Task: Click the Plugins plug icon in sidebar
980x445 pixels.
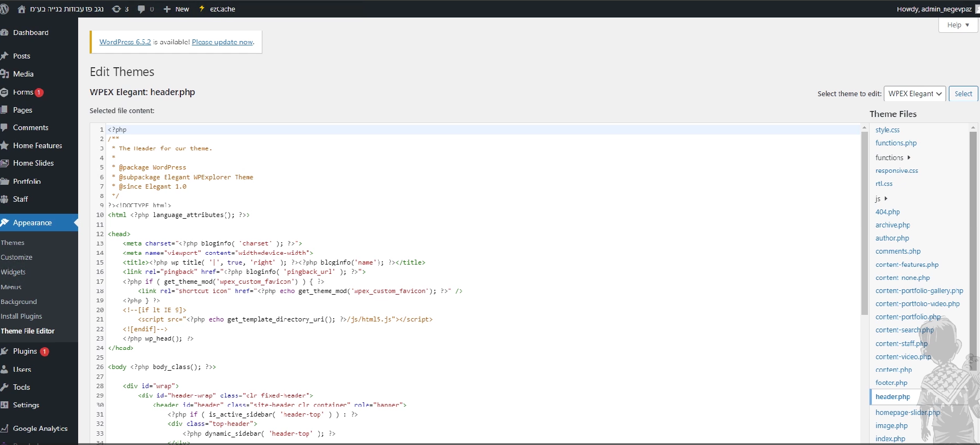Action: tap(5, 351)
